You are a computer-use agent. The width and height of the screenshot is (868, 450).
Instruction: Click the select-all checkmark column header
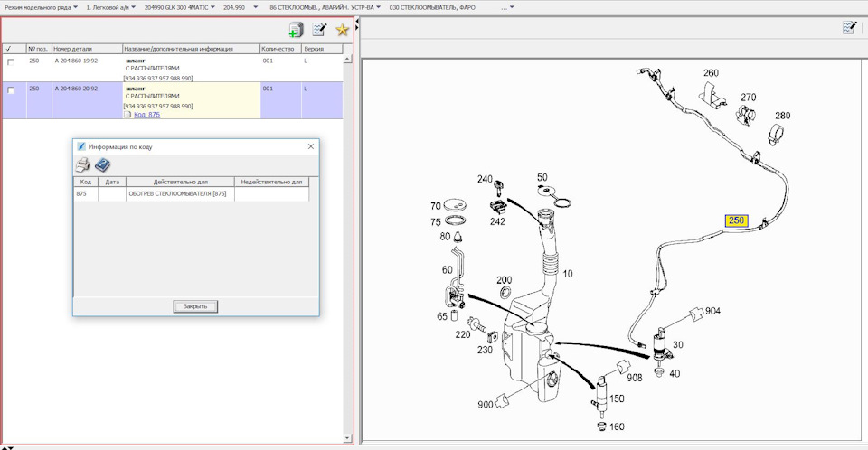(x=9, y=49)
